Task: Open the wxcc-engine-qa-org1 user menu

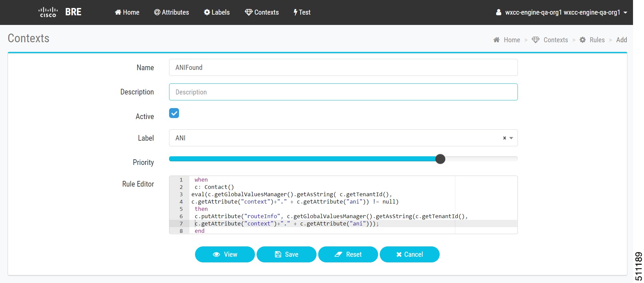Action: click(x=562, y=12)
